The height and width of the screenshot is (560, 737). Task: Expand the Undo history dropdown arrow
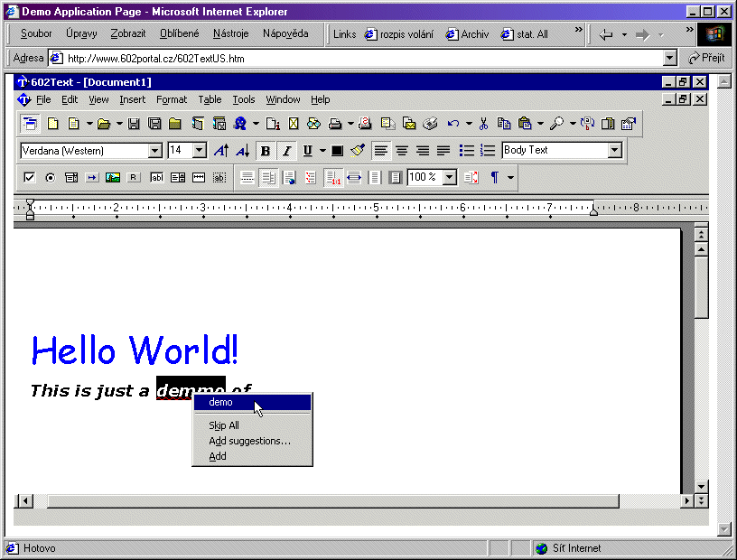pyautogui.click(x=469, y=124)
